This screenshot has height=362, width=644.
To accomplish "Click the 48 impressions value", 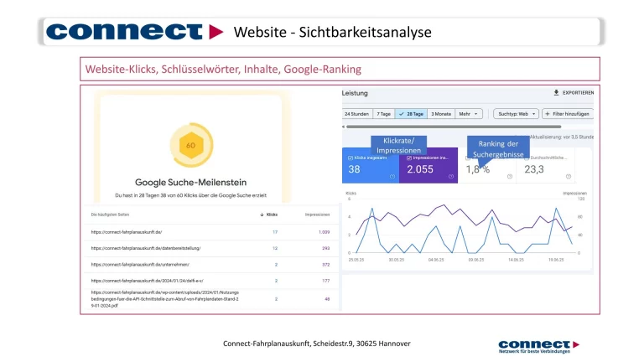I will click(x=327, y=299).
